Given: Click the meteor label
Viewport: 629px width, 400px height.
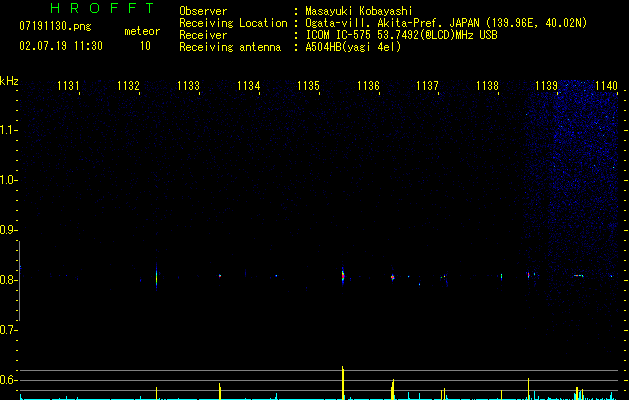Looking at the screenshot, I should 142,31.
